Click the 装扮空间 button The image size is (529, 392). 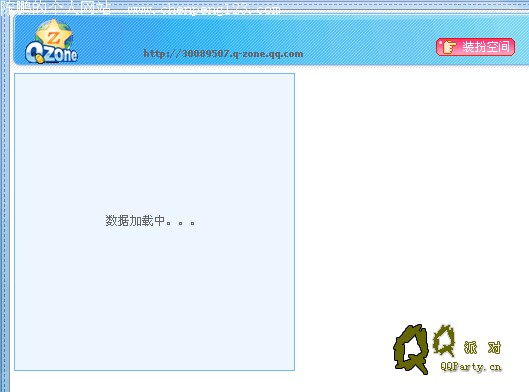475,47
